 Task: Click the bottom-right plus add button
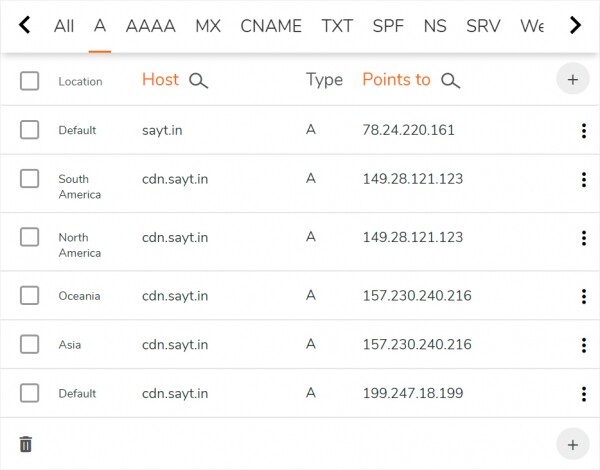point(572,444)
